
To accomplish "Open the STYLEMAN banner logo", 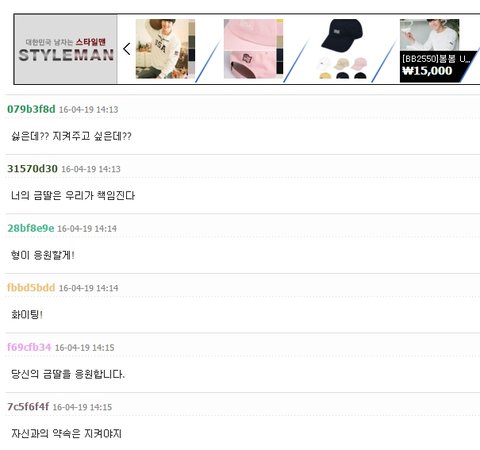I will 66,49.
